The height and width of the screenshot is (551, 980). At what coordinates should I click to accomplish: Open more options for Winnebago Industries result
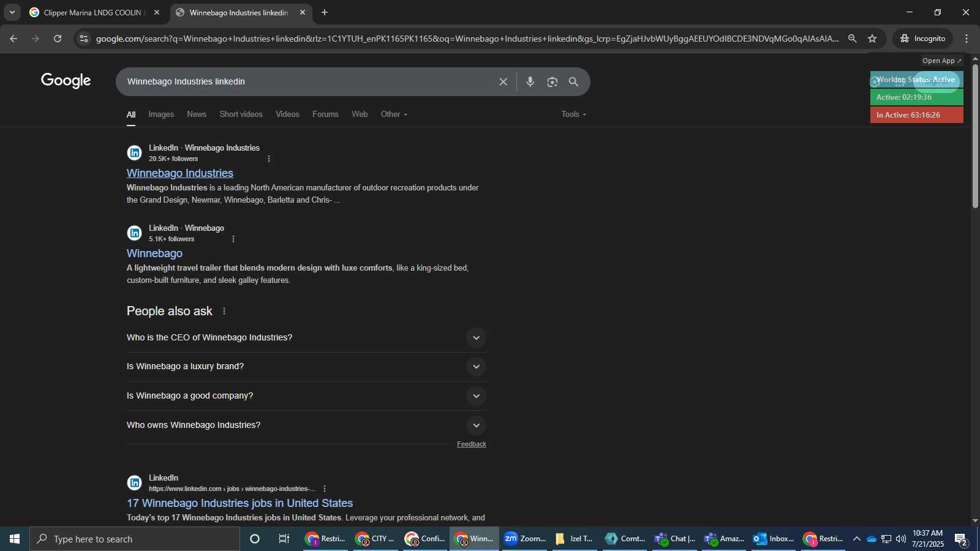point(269,159)
